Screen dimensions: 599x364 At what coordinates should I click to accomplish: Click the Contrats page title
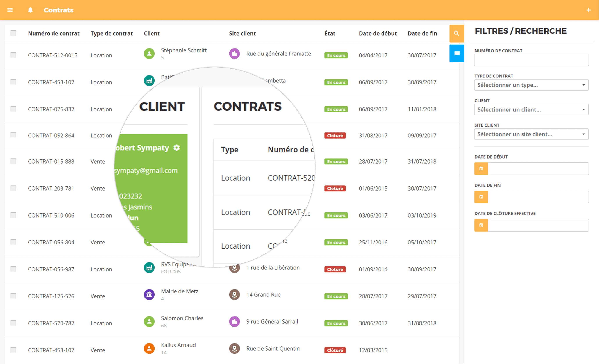click(x=58, y=10)
